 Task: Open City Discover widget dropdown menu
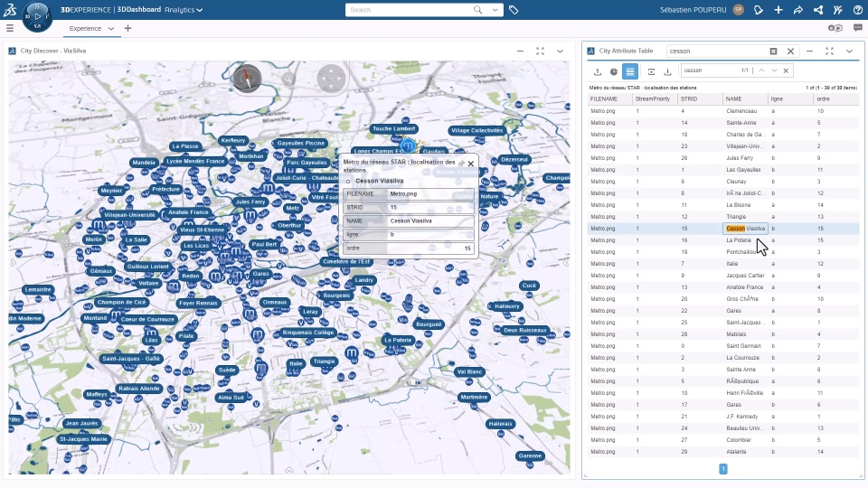(x=561, y=51)
